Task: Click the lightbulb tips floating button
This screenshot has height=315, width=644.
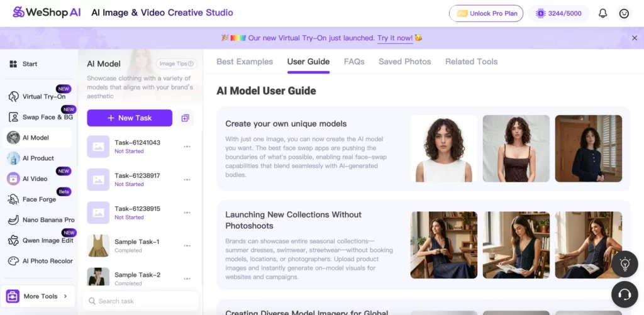Action: pos(625,264)
